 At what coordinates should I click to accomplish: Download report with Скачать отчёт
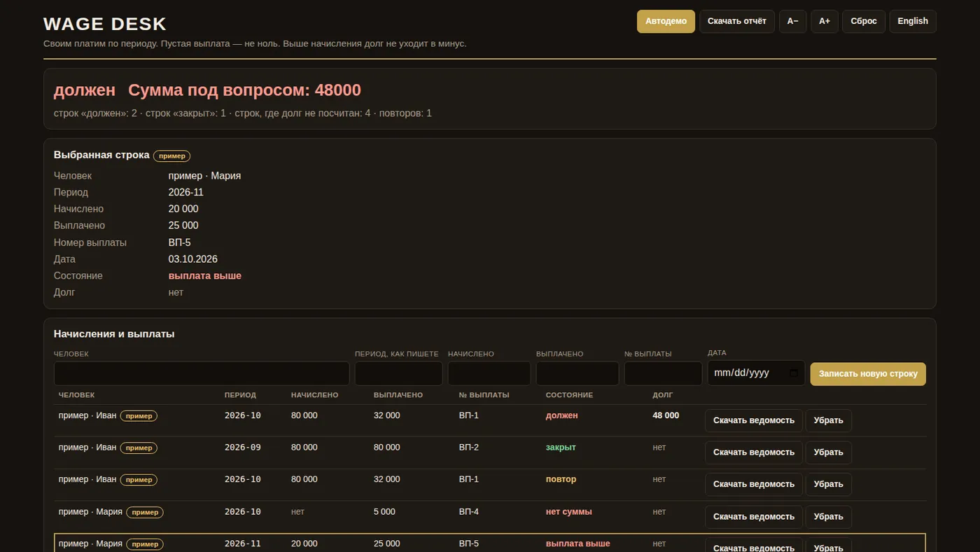click(x=737, y=21)
